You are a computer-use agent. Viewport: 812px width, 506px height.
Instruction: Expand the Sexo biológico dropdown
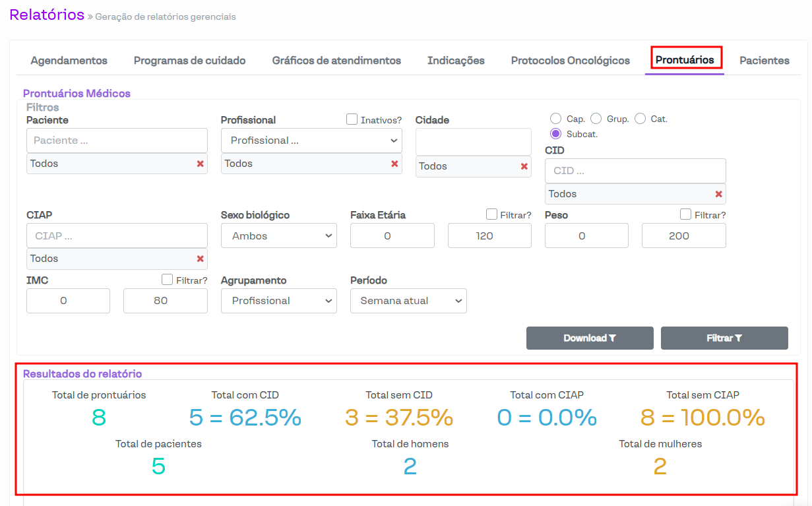click(278, 236)
